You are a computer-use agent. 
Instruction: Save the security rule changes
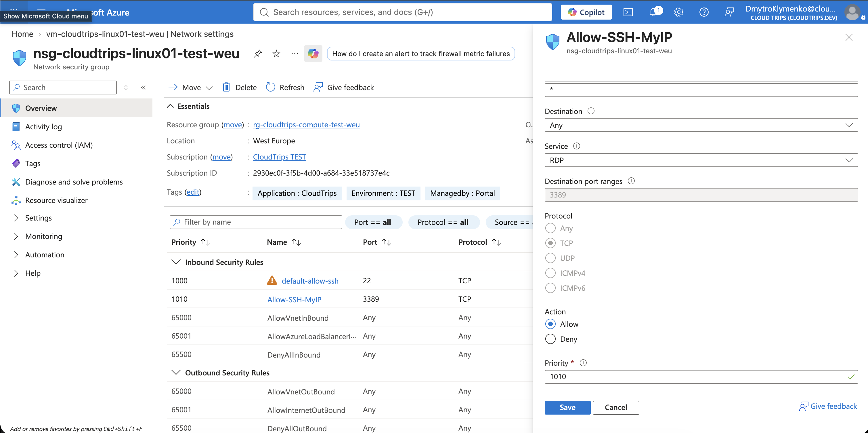click(567, 407)
